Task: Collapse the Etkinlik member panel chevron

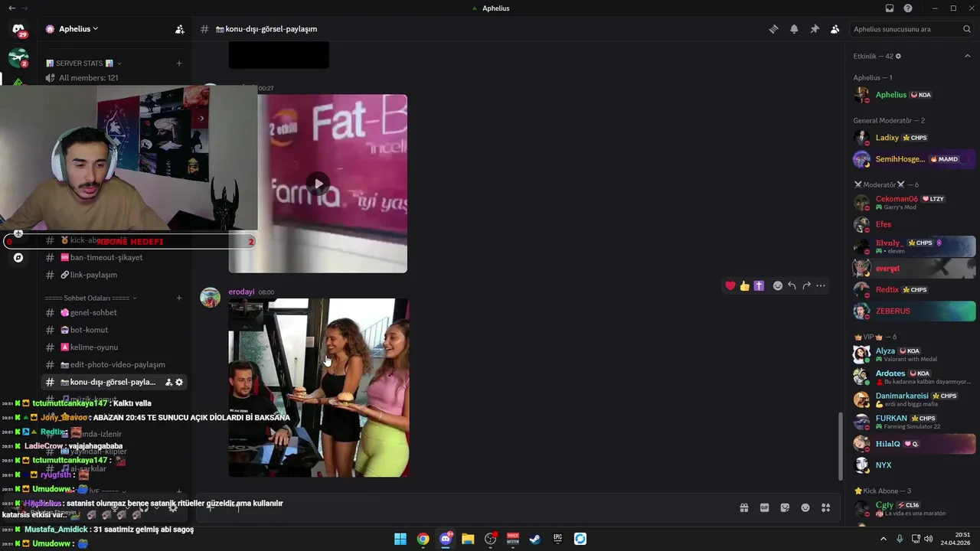Action: (x=968, y=56)
